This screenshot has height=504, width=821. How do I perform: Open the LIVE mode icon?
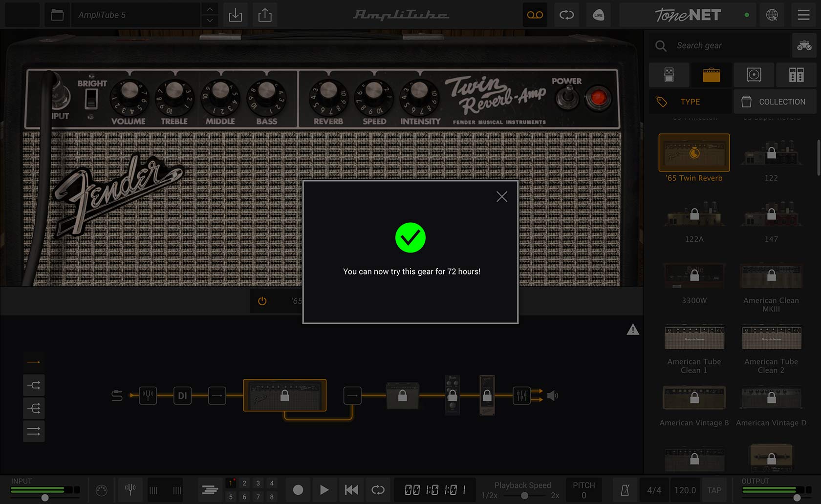pyautogui.click(x=598, y=15)
